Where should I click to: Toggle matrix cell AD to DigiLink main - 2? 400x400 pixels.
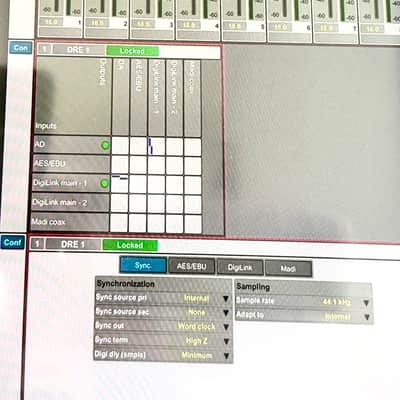point(174,147)
